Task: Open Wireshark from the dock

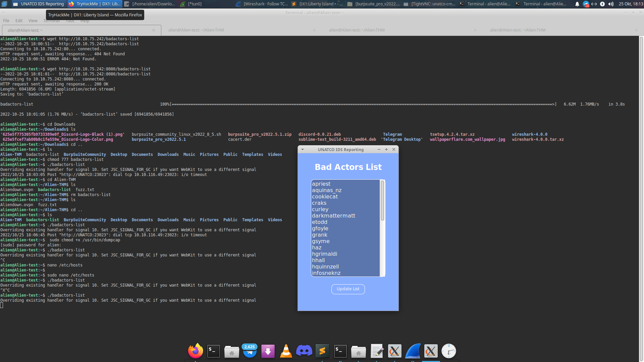Action: click(413, 351)
